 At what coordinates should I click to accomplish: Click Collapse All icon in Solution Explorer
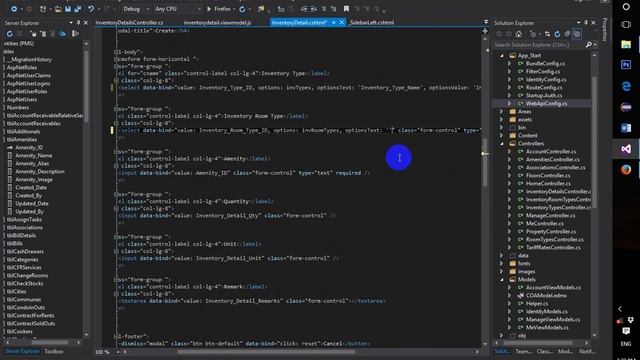(567, 34)
